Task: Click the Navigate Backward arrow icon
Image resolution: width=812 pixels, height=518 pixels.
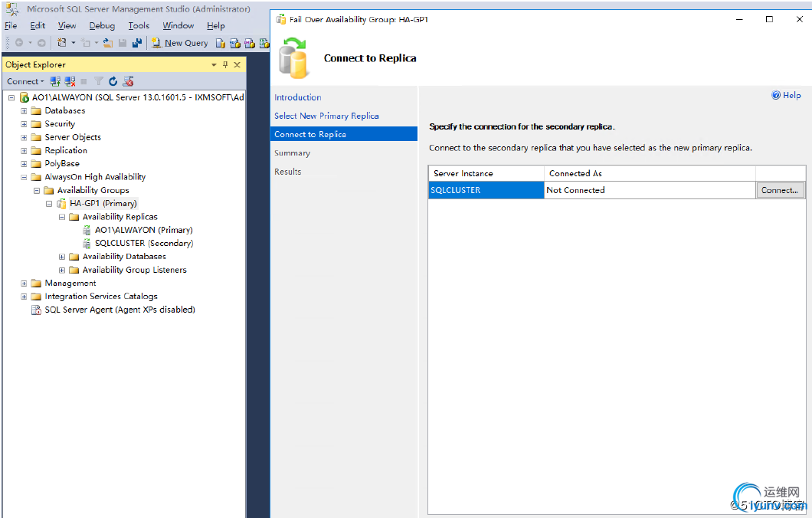Action: point(19,42)
